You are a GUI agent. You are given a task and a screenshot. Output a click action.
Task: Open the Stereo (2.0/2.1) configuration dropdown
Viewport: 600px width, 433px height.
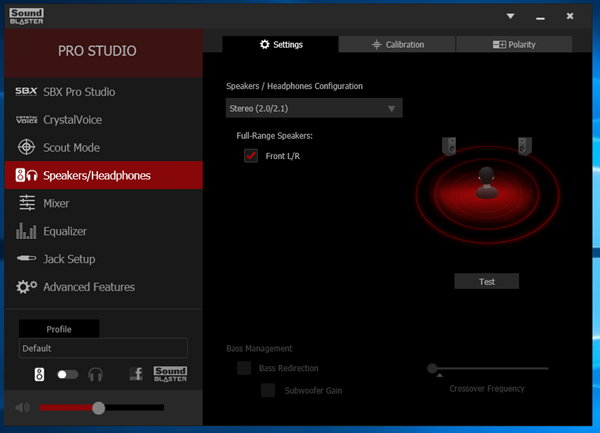(x=314, y=108)
